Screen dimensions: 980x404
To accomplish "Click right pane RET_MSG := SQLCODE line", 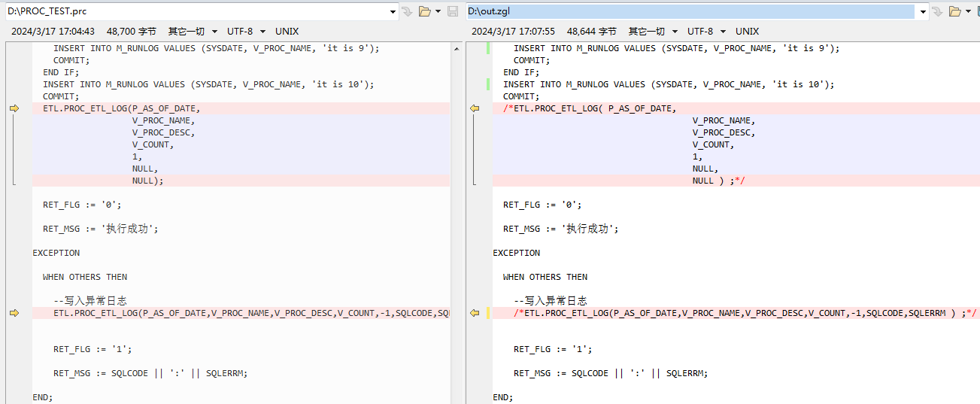I will click(611, 373).
